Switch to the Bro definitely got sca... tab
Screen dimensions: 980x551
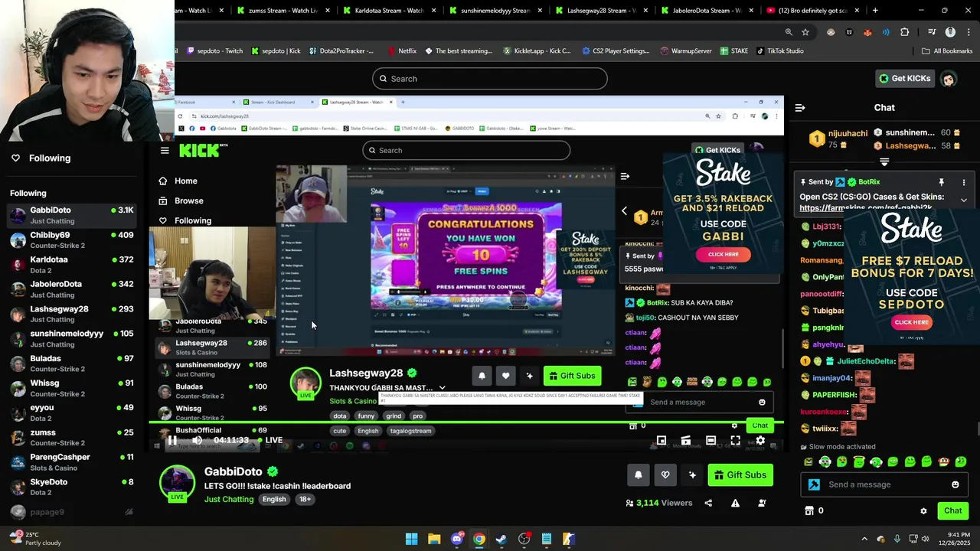click(814, 11)
